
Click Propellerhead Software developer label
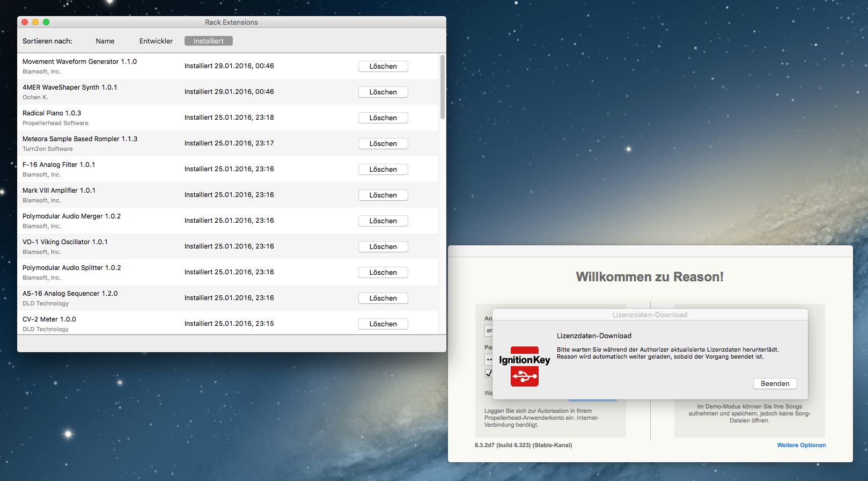(55, 123)
